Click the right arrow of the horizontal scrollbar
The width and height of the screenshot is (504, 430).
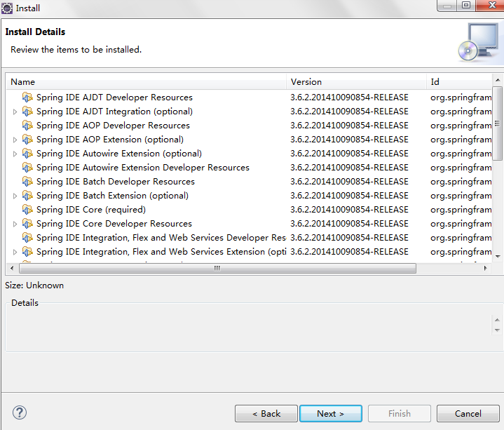click(x=485, y=268)
